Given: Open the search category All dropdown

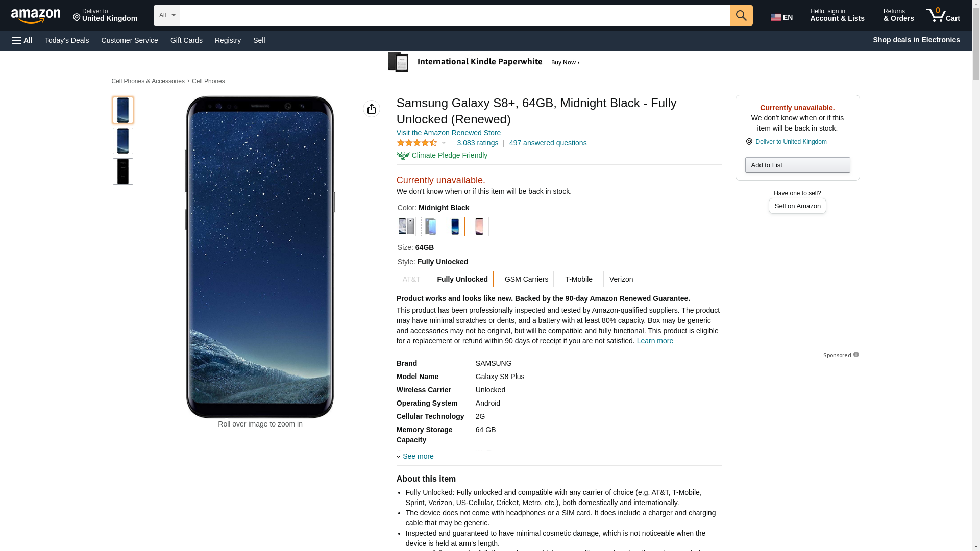Looking at the screenshot, I should pyautogui.click(x=166, y=15).
